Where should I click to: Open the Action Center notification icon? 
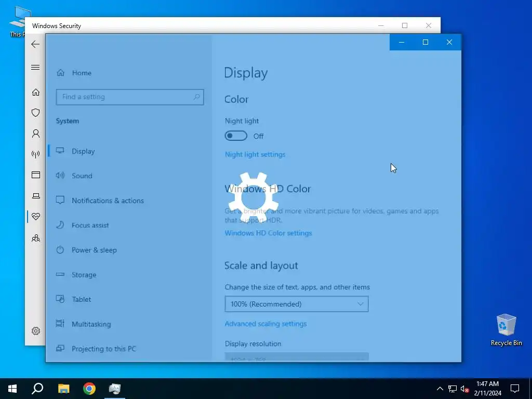pyautogui.click(x=515, y=389)
